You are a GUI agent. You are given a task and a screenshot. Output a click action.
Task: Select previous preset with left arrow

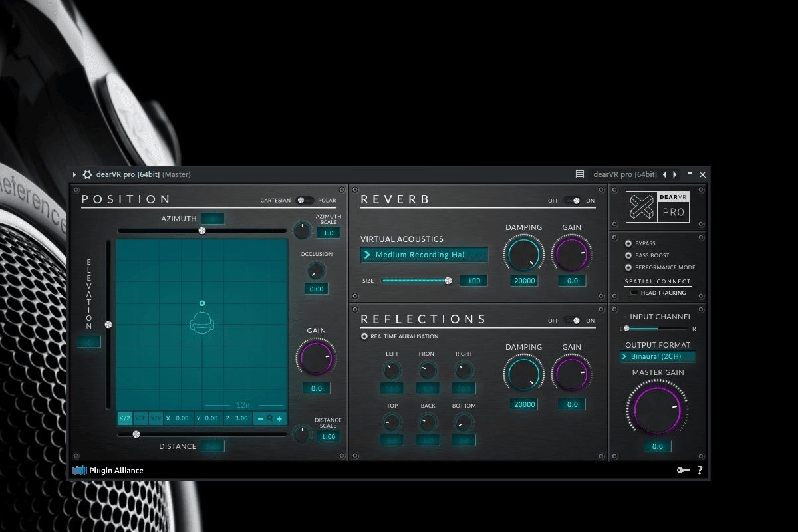point(664,174)
